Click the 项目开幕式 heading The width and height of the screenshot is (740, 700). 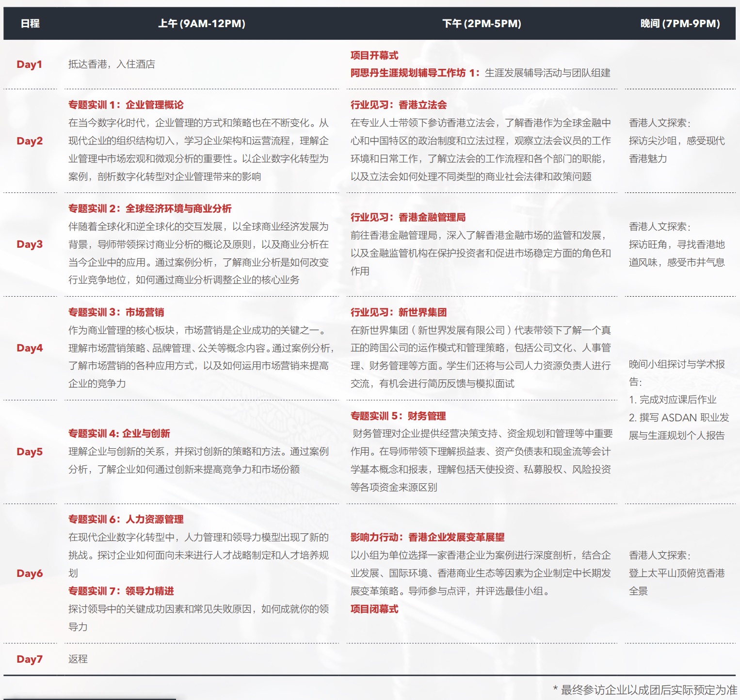(374, 55)
